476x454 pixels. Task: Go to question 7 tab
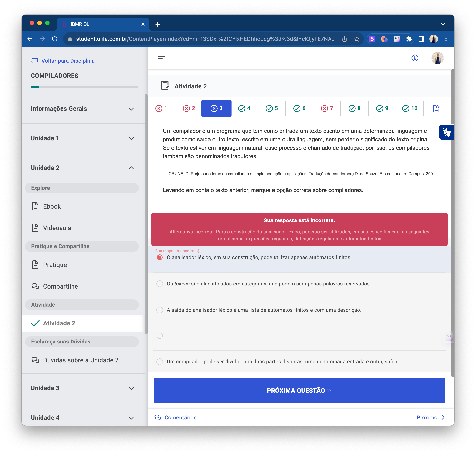[327, 108]
